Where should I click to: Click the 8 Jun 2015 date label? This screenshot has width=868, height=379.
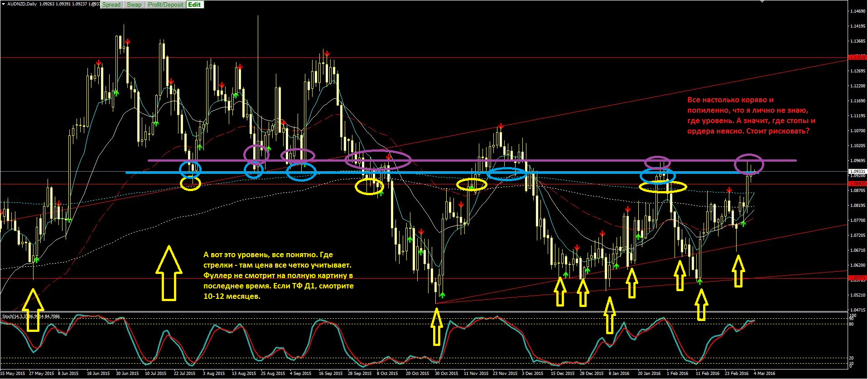(x=69, y=374)
